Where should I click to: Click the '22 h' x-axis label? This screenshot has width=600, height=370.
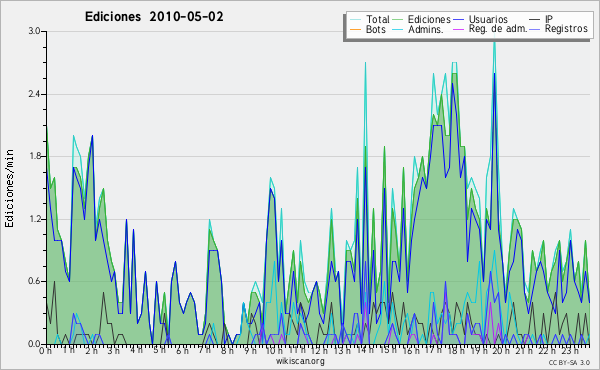546,351
